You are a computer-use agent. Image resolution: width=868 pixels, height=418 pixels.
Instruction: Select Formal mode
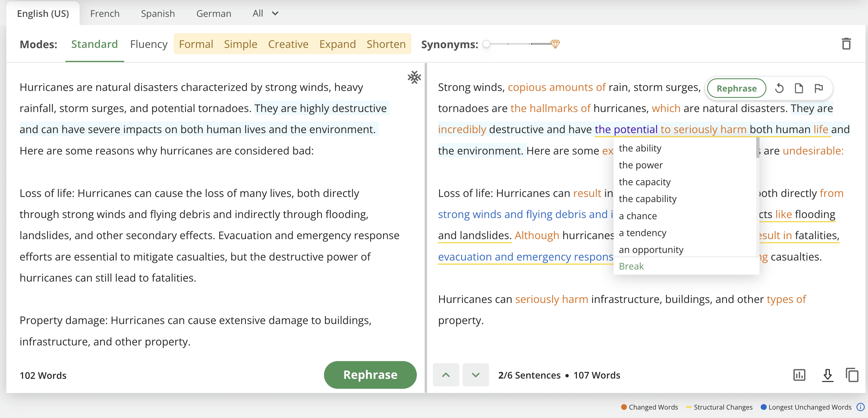pyautogui.click(x=196, y=44)
